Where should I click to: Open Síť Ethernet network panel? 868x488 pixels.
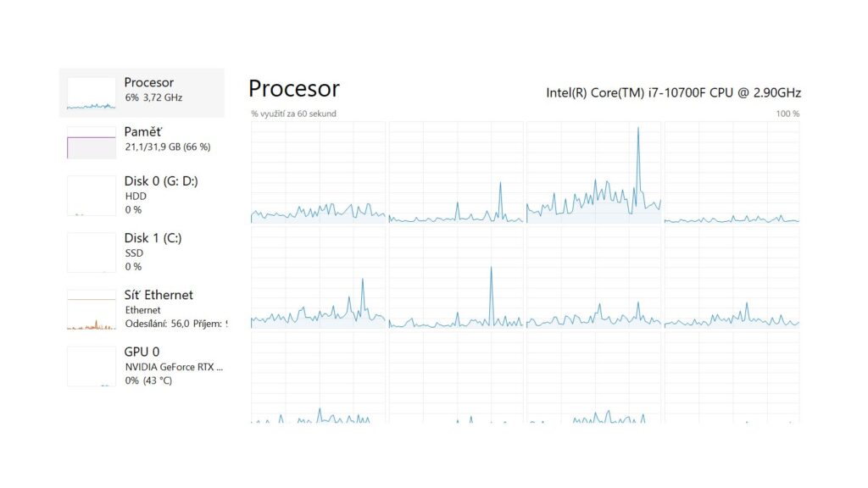(x=142, y=309)
